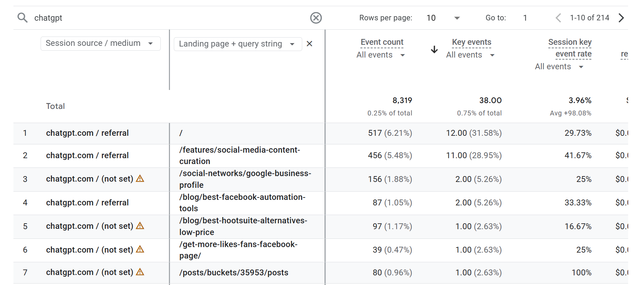Open All events dropdown under Key events
The image size is (644, 285).
(x=471, y=55)
